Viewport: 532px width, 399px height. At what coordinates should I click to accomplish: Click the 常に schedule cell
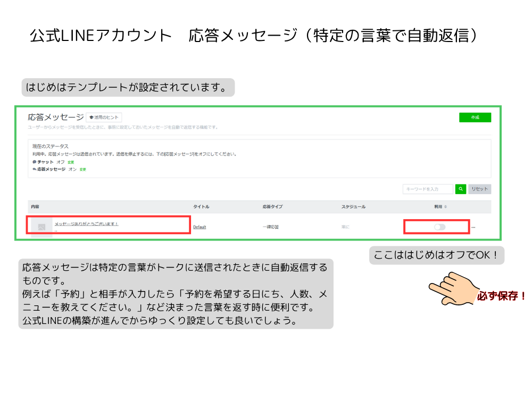(x=345, y=227)
